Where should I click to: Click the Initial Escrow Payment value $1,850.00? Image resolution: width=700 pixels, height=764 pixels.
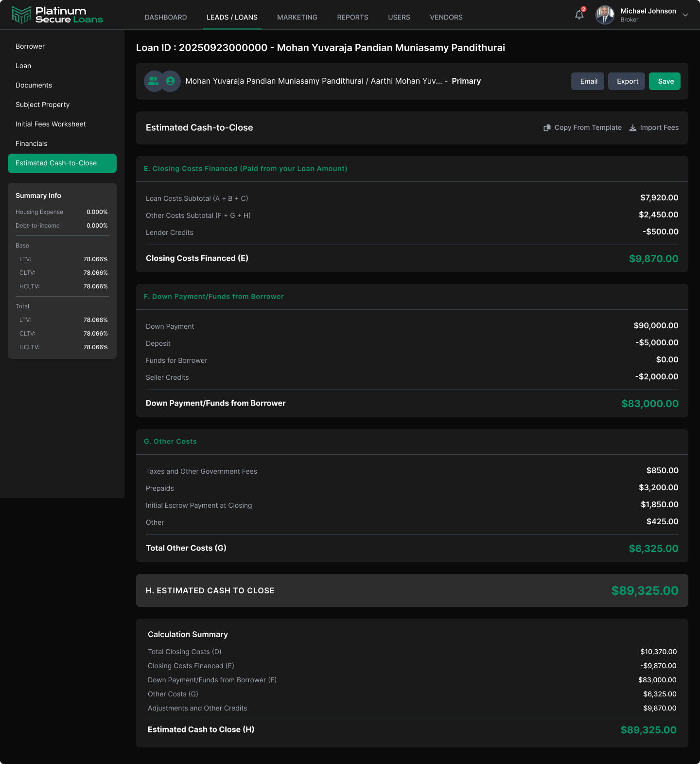coord(660,505)
